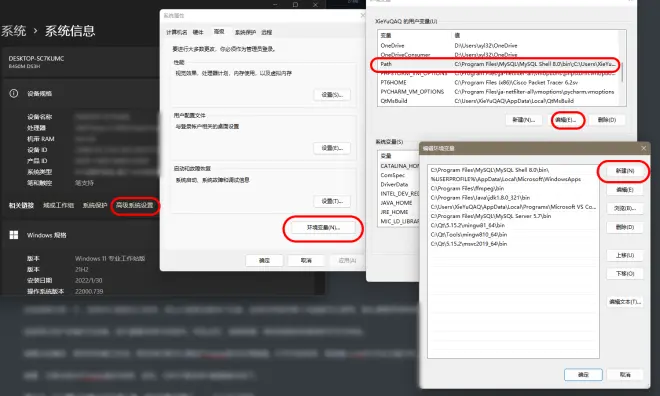Go back to 系统 in the breadcrumb

tap(13, 31)
